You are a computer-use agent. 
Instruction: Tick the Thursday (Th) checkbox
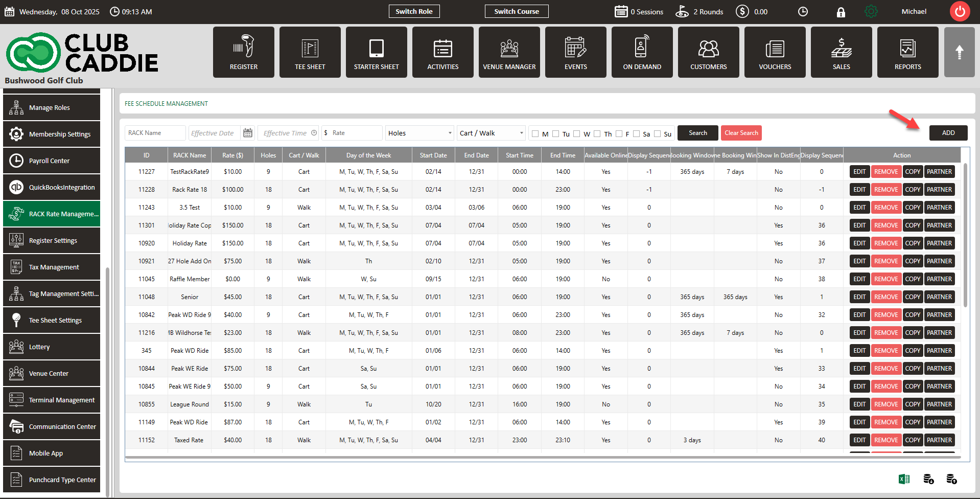point(597,134)
